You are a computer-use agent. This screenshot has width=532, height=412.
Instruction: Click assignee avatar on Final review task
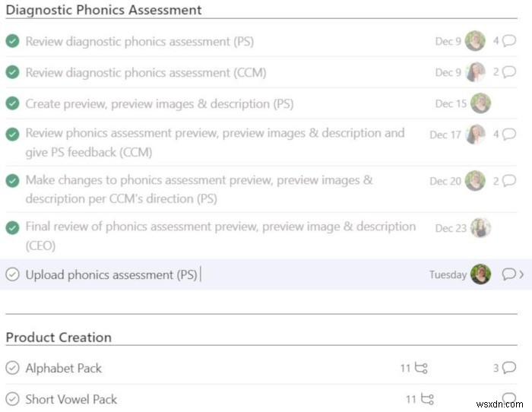pos(480,227)
